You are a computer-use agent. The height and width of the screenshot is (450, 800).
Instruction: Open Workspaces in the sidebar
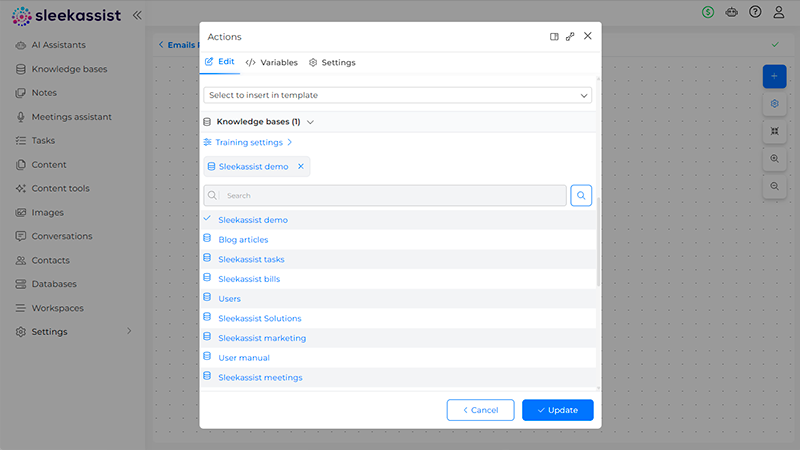click(x=58, y=308)
